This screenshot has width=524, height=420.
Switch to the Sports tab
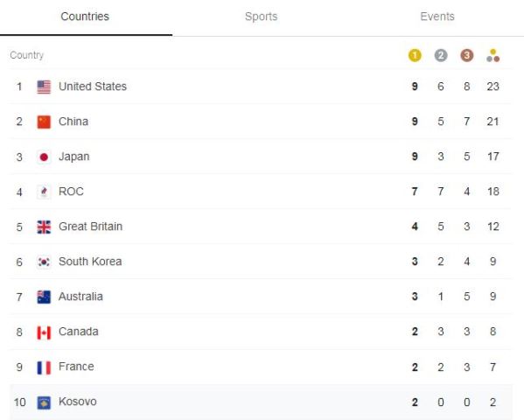click(261, 17)
